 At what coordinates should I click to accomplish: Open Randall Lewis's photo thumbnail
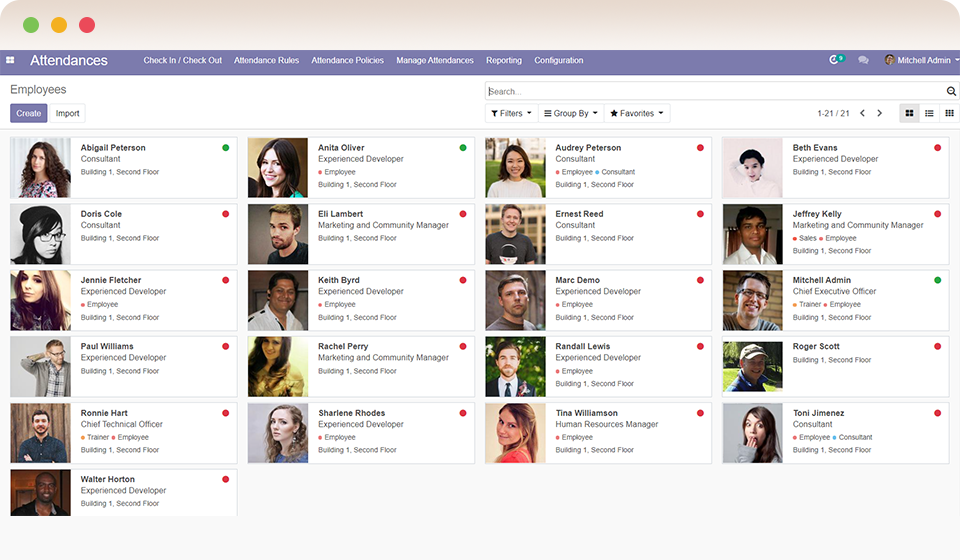coord(516,367)
